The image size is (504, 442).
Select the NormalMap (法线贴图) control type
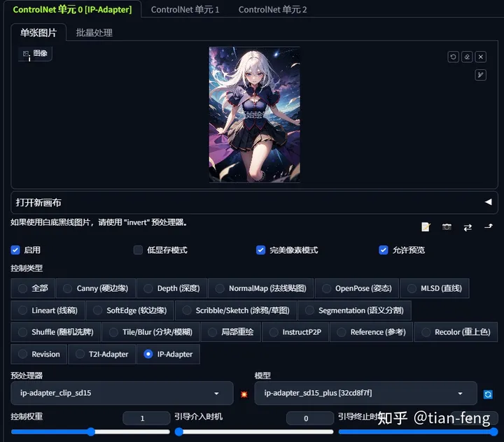[260, 288]
